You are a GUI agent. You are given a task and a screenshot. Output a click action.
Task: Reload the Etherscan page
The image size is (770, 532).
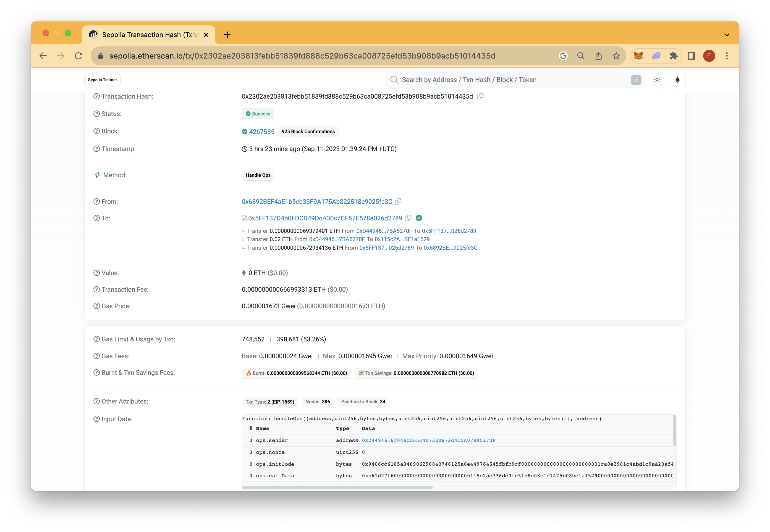click(79, 56)
